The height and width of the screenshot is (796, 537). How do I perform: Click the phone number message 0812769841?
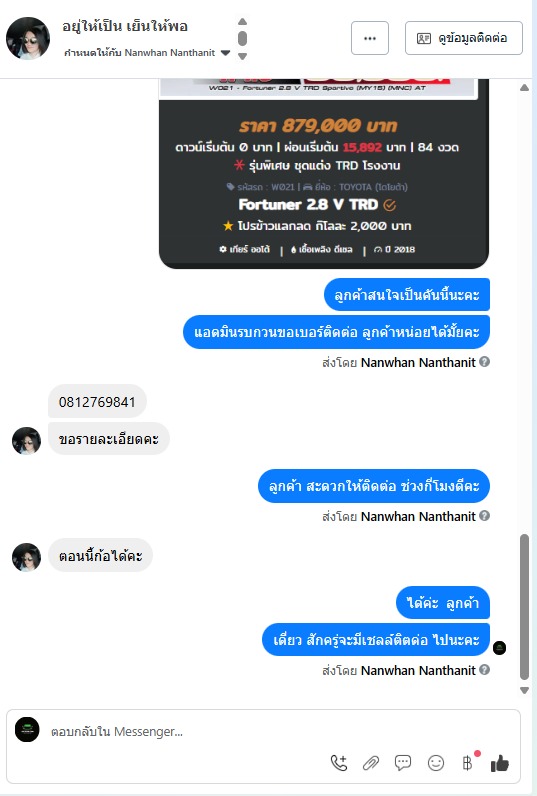97,402
